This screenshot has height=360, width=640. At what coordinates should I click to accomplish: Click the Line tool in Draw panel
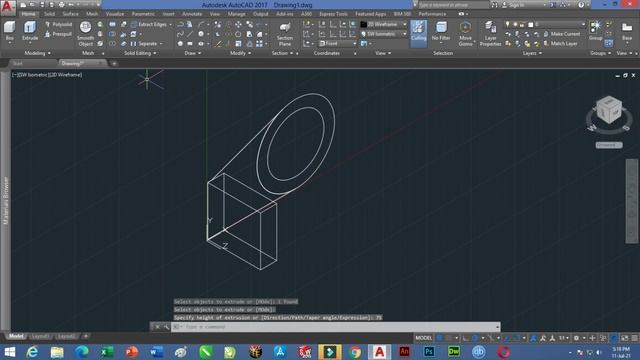190,34
